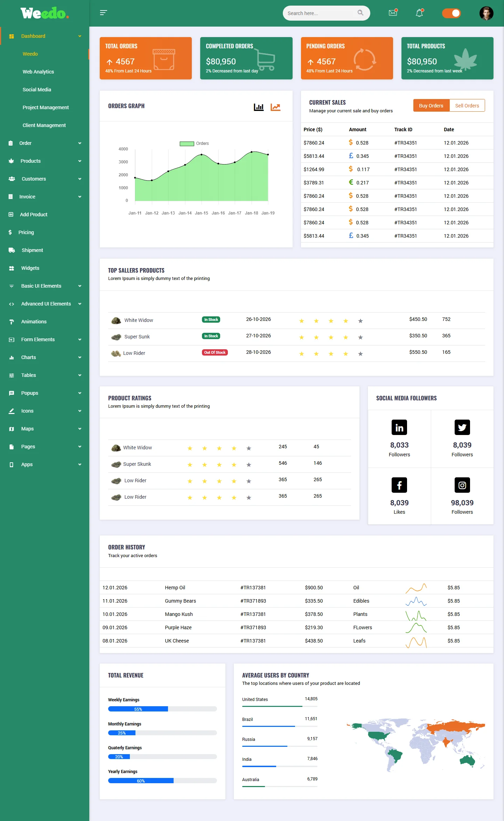The width and height of the screenshot is (504, 821).
Task: Click the Shipment truck icon
Action: 12,250
